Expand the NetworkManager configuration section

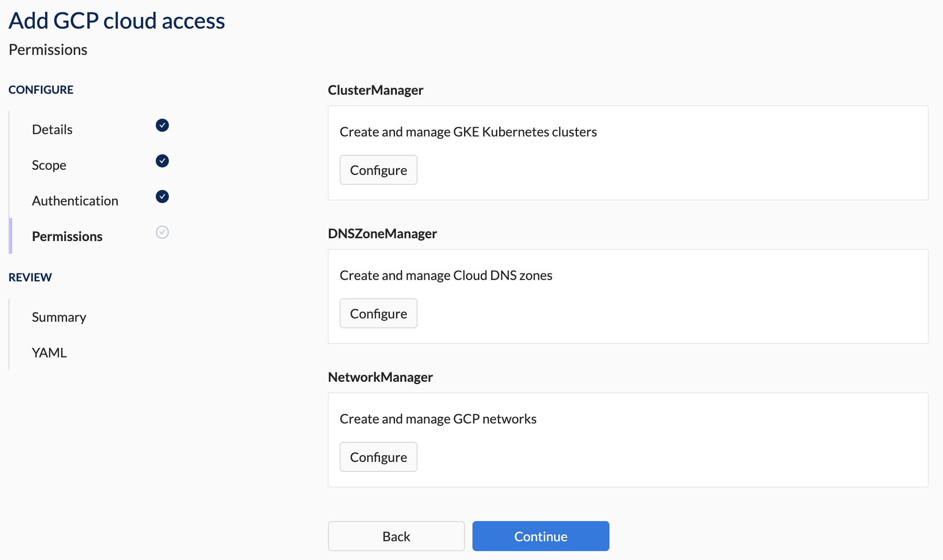click(378, 457)
